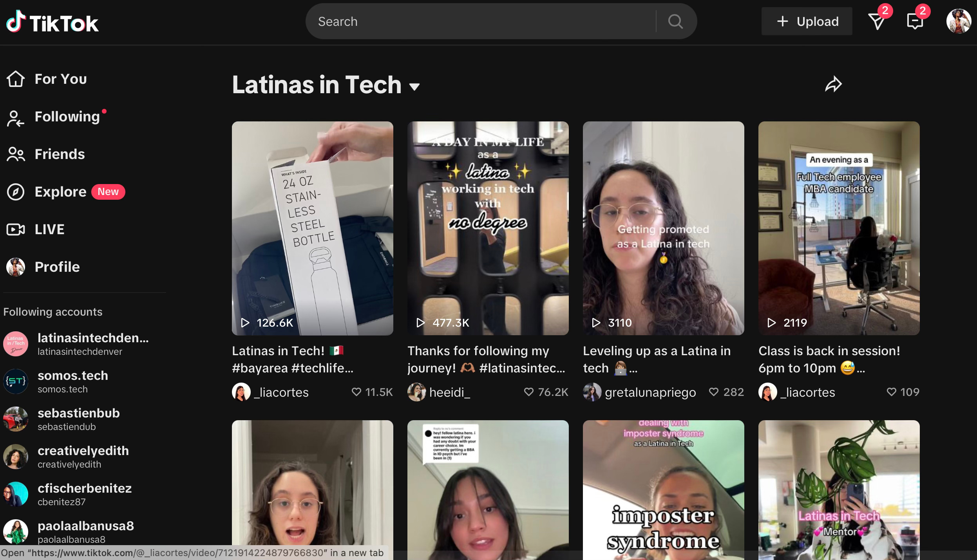This screenshot has width=977, height=560.
Task: Click the Following people icon
Action: pyautogui.click(x=16, y=118)
